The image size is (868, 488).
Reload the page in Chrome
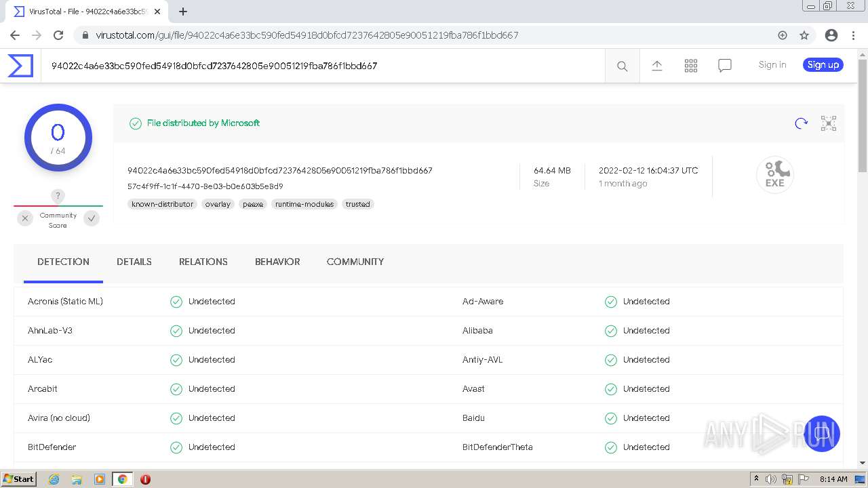click(x=58, y=35)
